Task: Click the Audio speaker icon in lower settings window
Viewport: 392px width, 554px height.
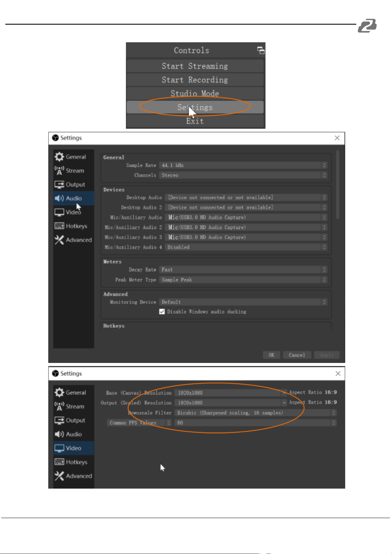Action: [x=59, y=434]
